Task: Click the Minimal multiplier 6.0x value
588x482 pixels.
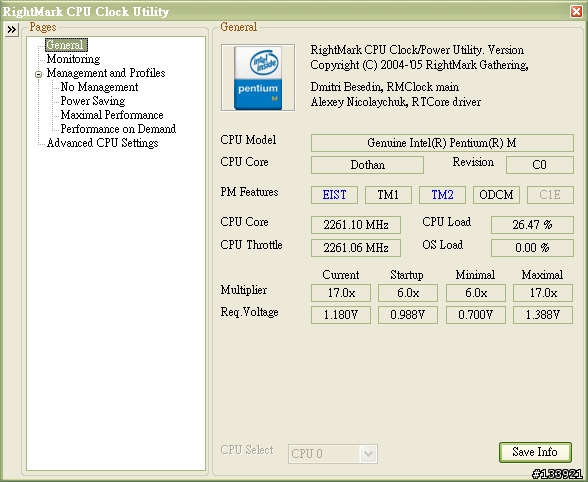Action: click(x=476, y=293)
